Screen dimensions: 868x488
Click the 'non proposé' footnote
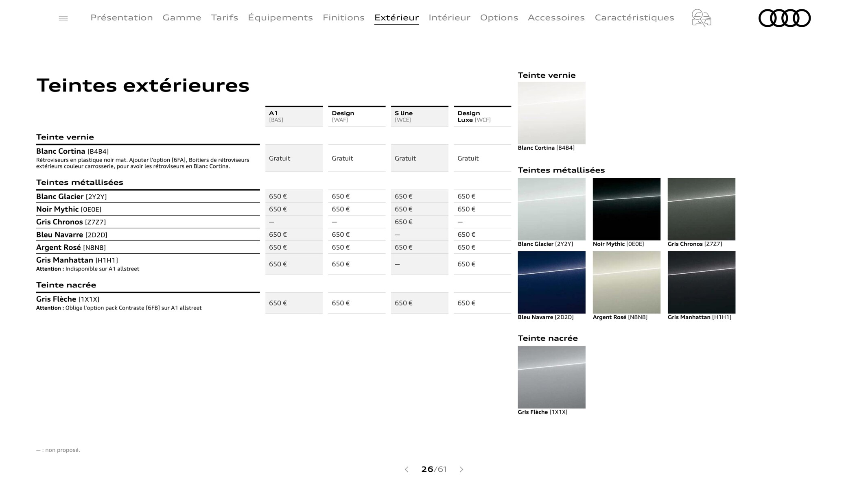click(58, 450)
